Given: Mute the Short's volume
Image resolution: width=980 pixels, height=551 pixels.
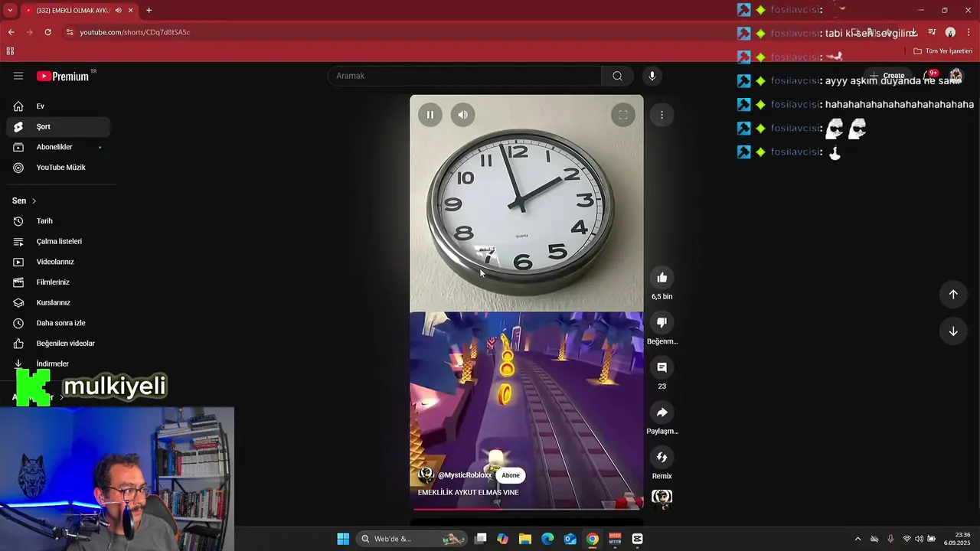Looking at the screenshot, I should [462, 115].
